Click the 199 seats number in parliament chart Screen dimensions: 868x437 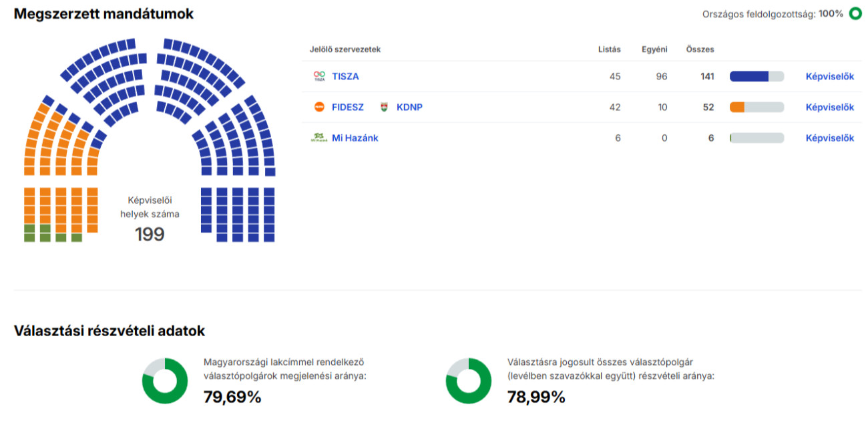pos(150,235)
